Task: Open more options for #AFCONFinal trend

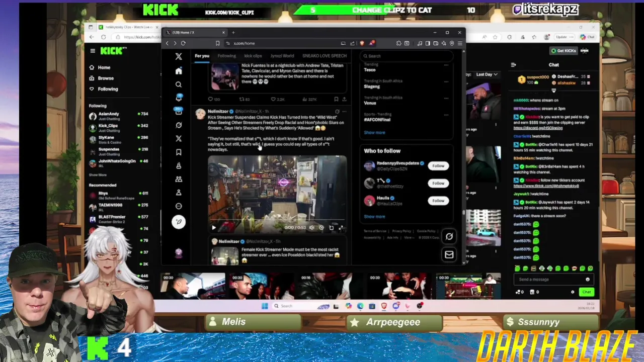Action: 446,115
